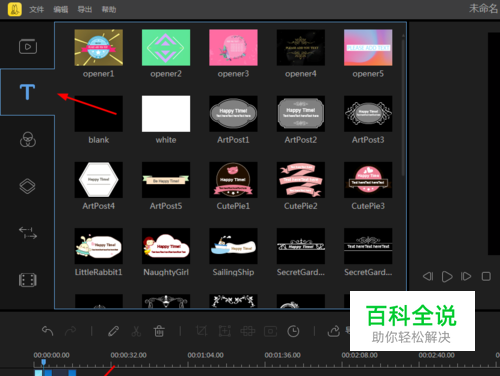Select the Text (T) sidebar tab

coord(27,92)
